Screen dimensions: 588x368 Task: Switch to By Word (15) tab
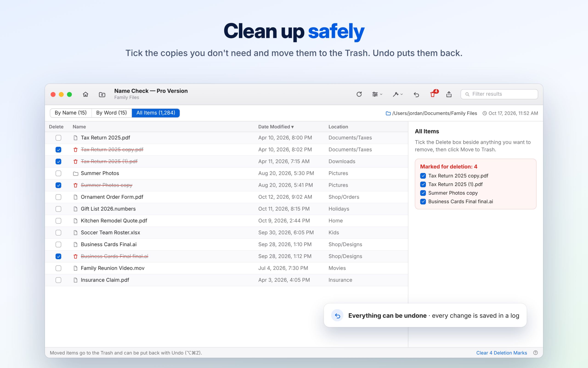[112, 113]
